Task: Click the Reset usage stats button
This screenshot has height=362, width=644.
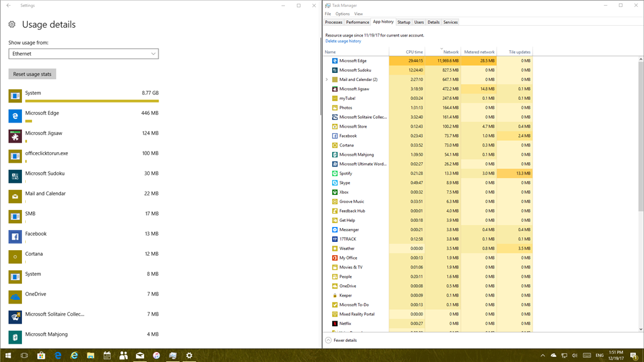Action: [32, 74]
